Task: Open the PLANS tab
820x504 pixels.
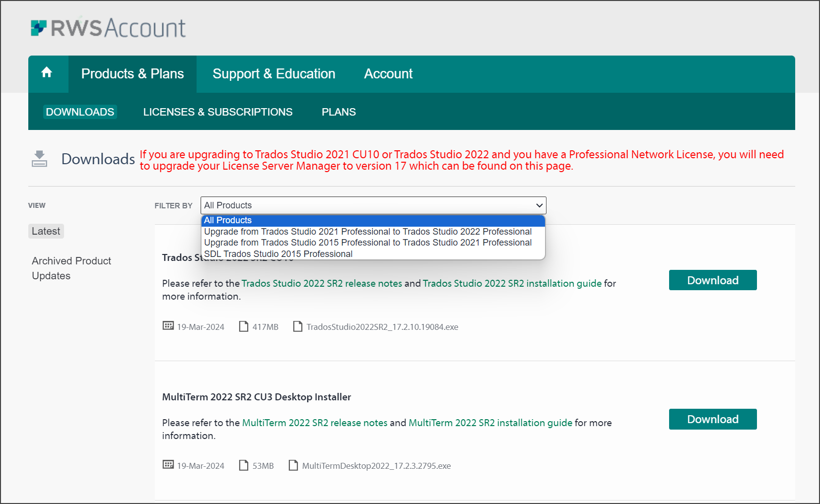Action: point(339,112)
